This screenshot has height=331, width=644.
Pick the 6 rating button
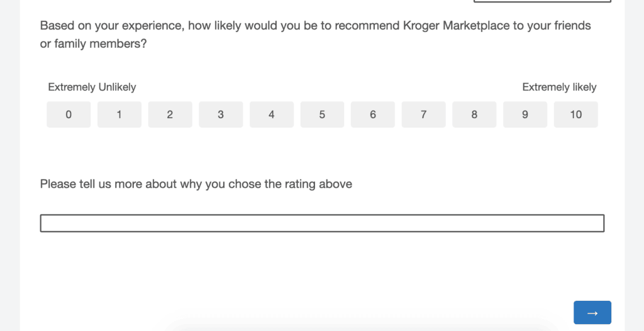coord(373,114)
